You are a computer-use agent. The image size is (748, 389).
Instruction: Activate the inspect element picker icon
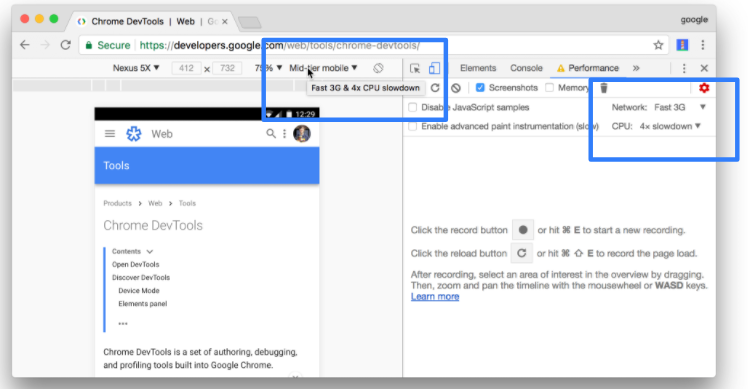coord(415,68)
